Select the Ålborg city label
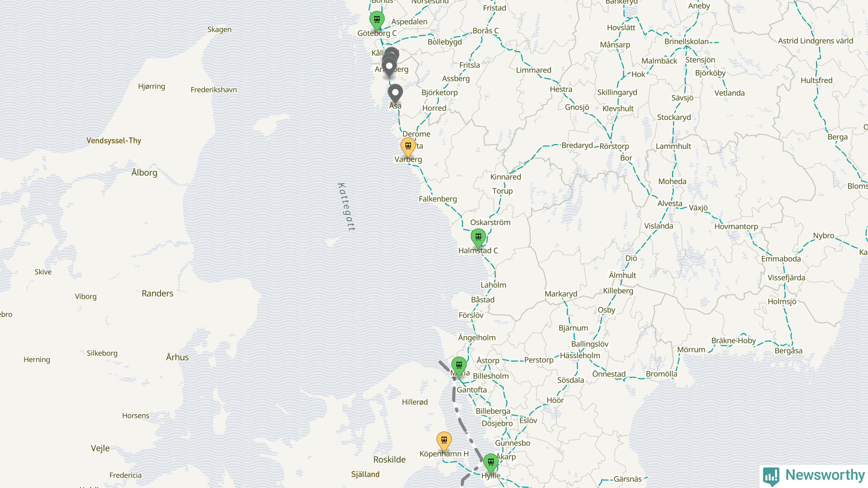 coord(144,172)
